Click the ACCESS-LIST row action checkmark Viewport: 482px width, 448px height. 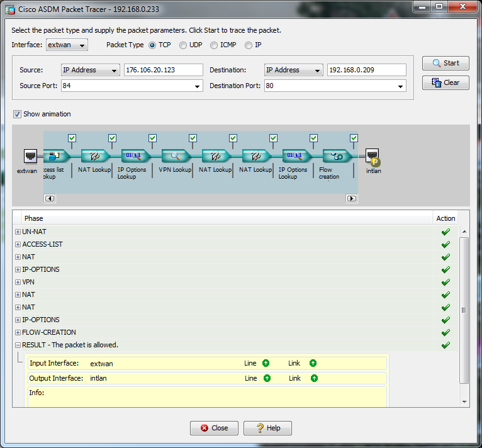coord(446,244)
